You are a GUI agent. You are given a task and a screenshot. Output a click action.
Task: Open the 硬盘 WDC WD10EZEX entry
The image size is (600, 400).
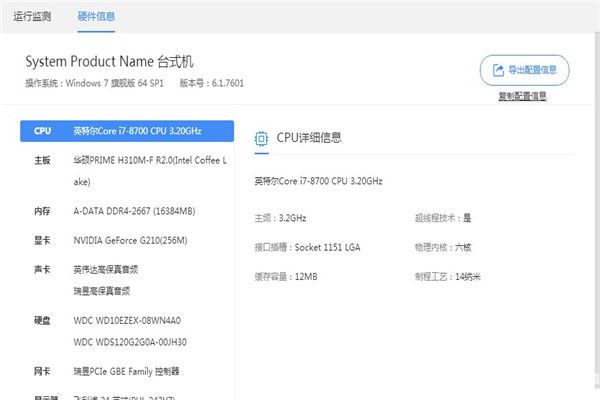point(127,321)
